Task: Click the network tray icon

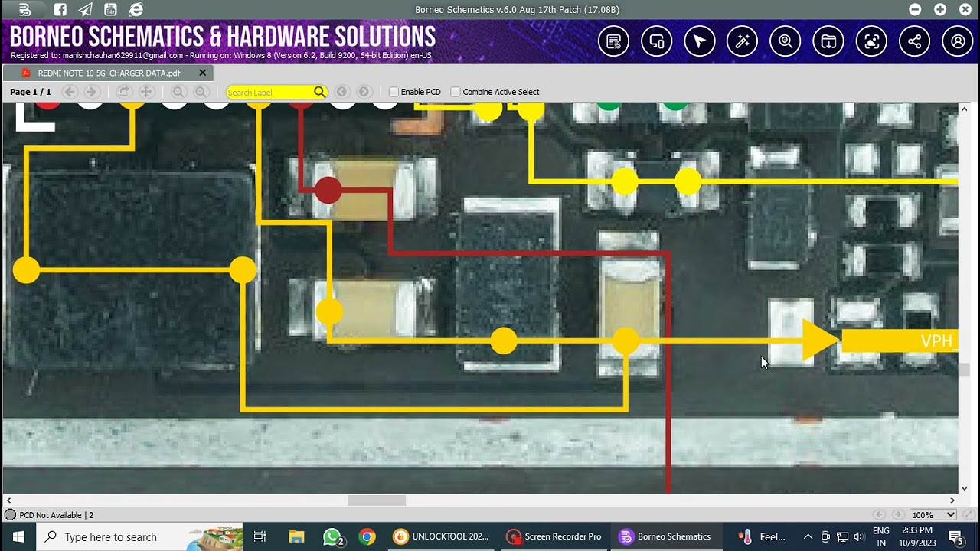Action: (842, 536)
